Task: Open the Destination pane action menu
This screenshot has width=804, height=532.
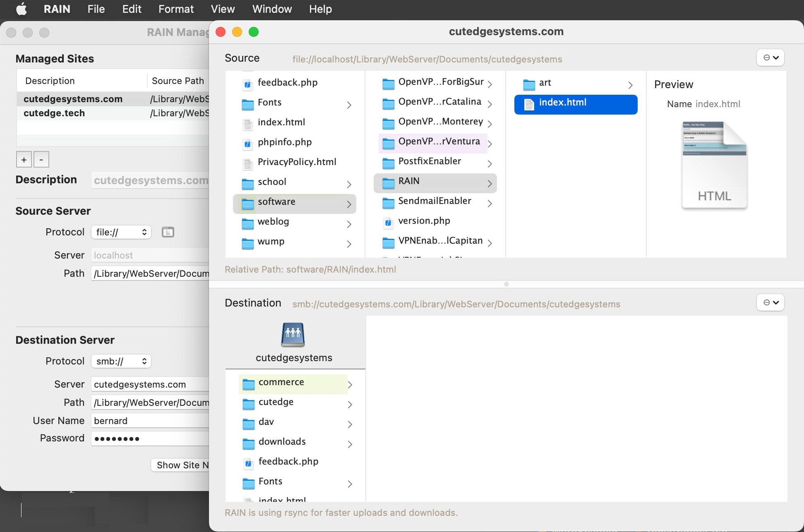Action: [770, 302]
